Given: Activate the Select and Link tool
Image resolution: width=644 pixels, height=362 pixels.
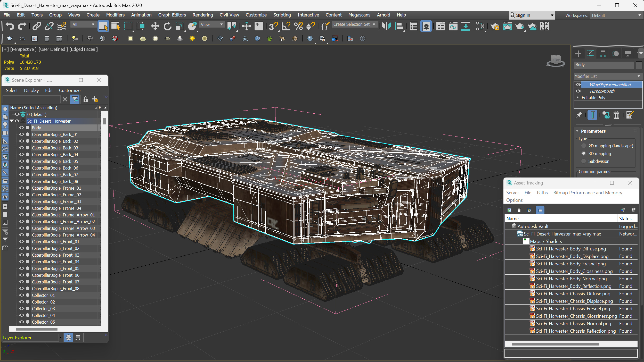Looking at the screenshot, I should [x=37, y=26].
